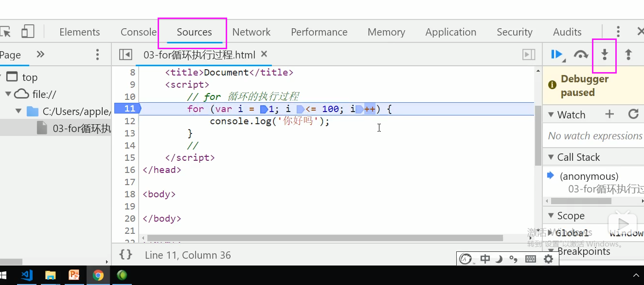Set a breakpoint on line 12

coord(130,121)
